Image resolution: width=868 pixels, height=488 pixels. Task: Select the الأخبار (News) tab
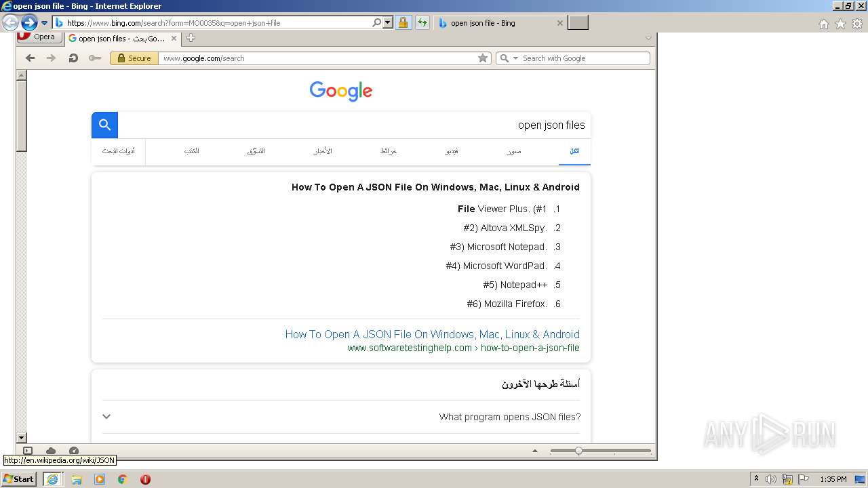click(x=323, y=151)
